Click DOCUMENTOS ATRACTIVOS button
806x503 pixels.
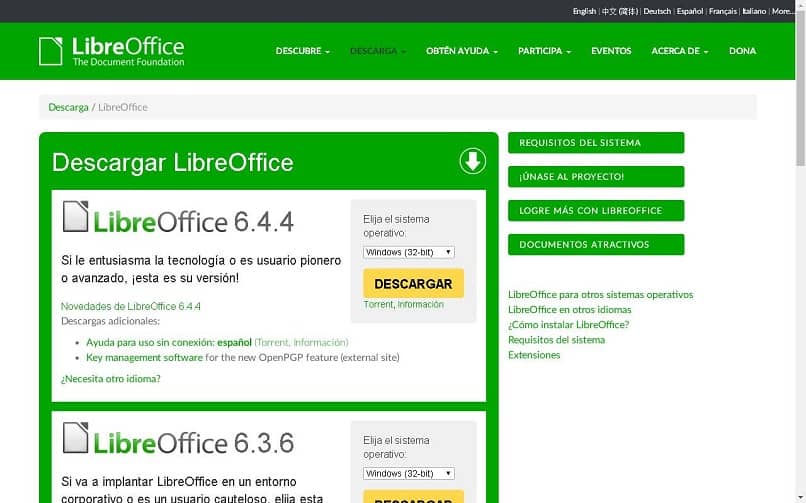[x=596, y=245]
